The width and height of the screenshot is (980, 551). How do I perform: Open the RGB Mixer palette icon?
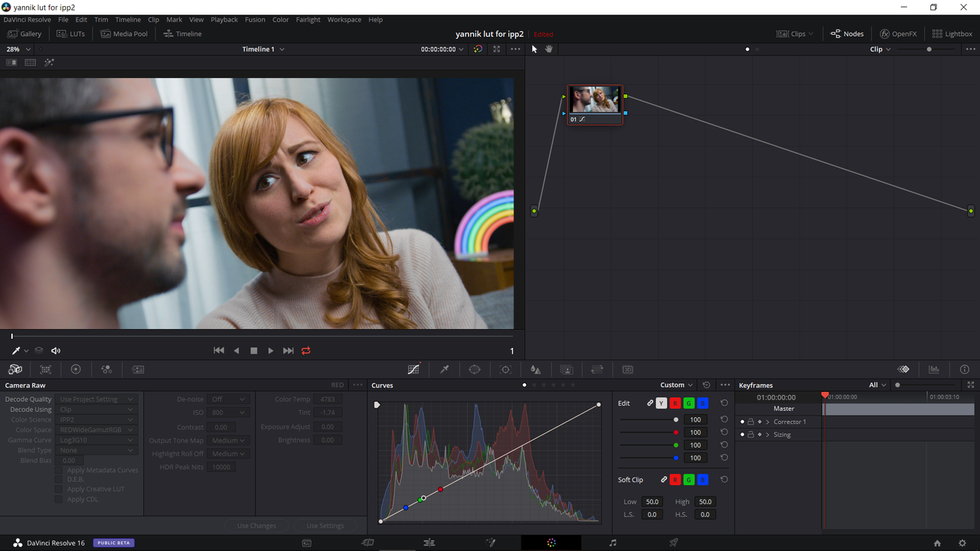point(106,370)
